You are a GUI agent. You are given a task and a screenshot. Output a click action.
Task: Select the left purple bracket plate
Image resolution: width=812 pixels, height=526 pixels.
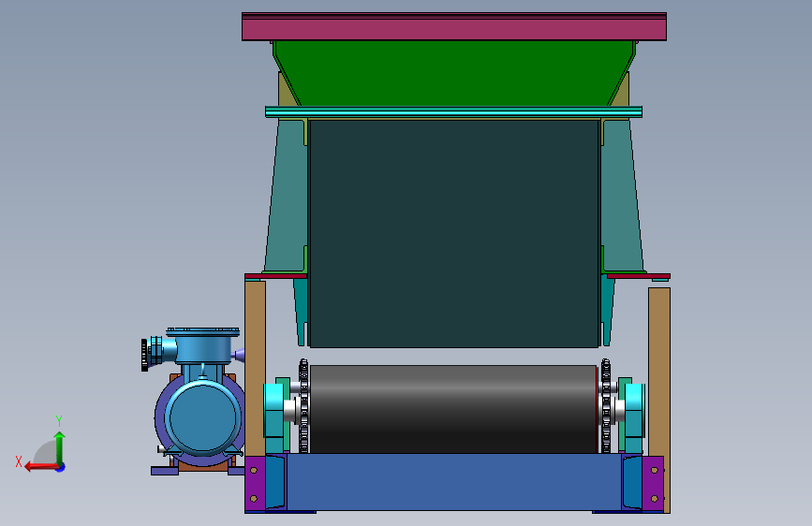(255, 484)
